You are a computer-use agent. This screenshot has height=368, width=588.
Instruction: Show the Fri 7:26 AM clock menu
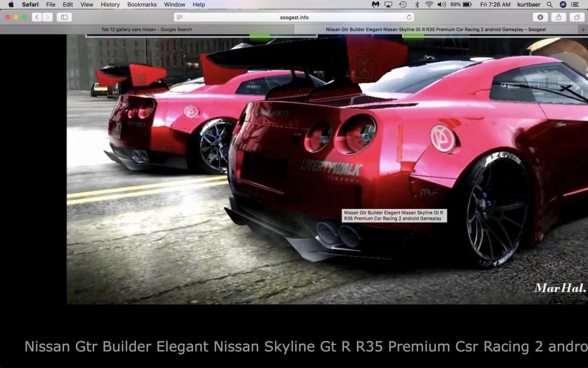(495, 5)
